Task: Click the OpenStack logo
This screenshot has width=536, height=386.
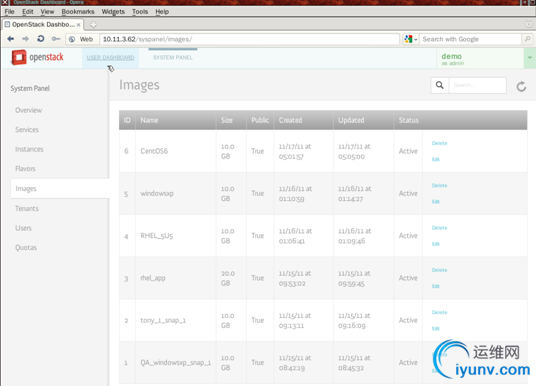Action: [x=38, y=57]
